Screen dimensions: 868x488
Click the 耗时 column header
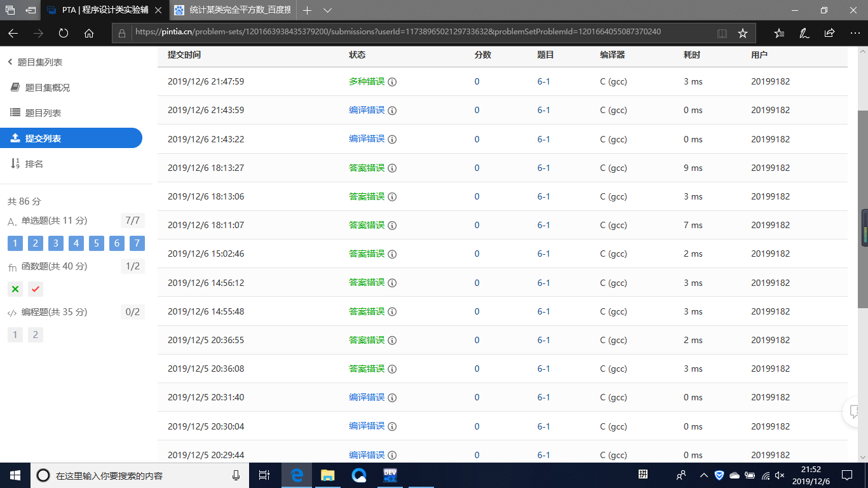coord(692,55)
